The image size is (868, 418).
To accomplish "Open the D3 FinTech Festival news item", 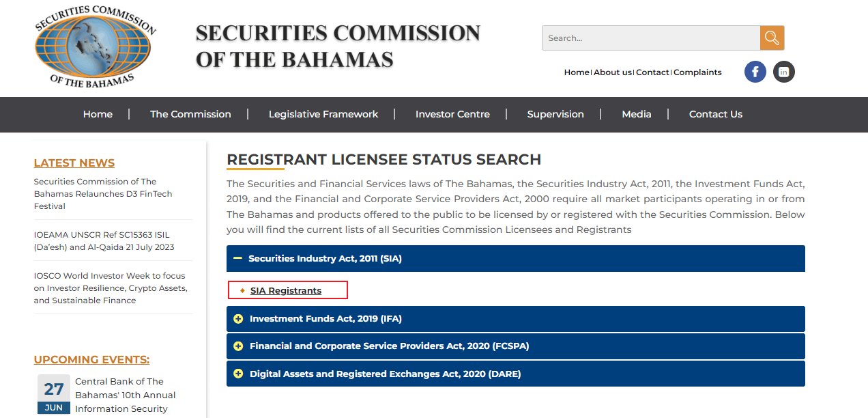I will pyautogui.click(x=102, y=194).
